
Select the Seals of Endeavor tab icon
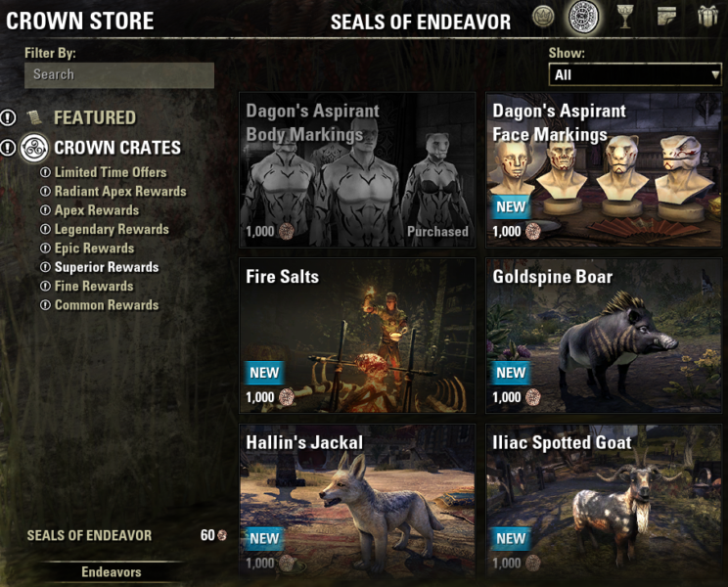[x=583, y=18]
